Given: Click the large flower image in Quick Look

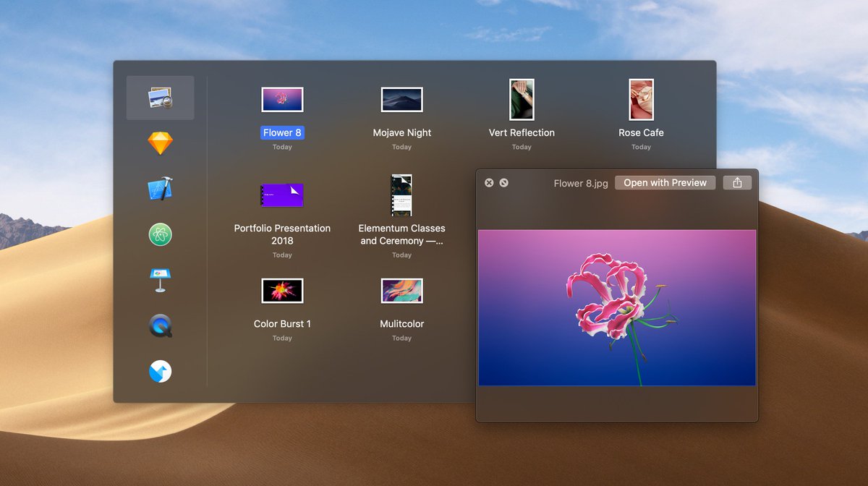Looking at the screenshot, I should coord(617,308).
